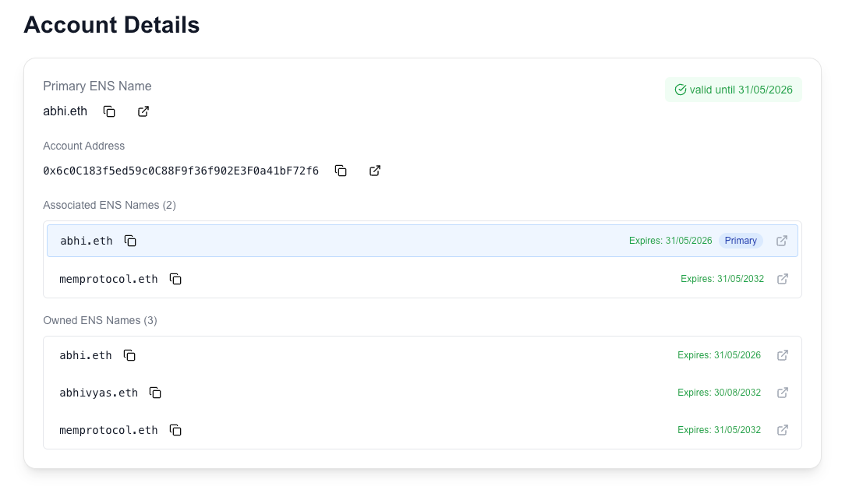Image resolution: width=863 pixels, height=504 pixels.
Task: Open external link for owned memprotocol.eth row
Action: point(783,430)
